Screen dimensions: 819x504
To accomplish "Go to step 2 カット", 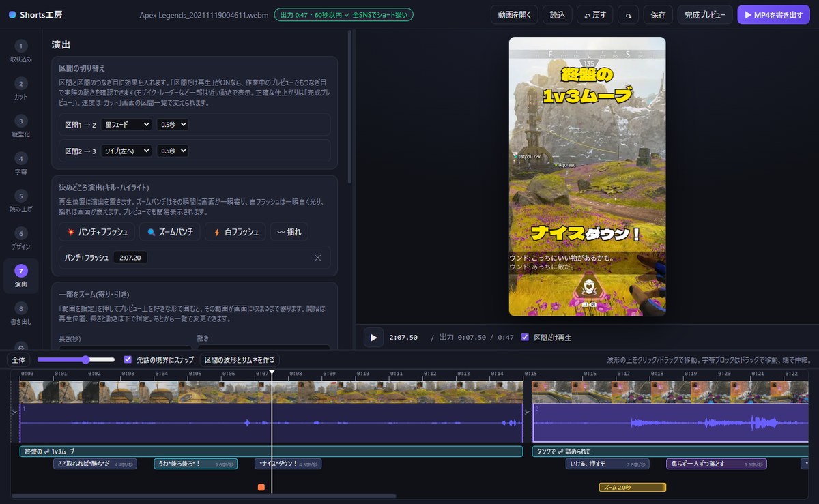I will pyautogui.click(x=20, y=89).
